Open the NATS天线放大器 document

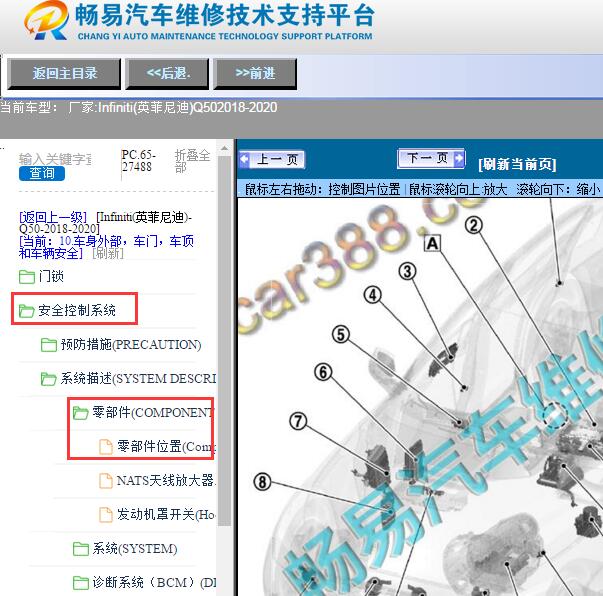click(166, 480)
